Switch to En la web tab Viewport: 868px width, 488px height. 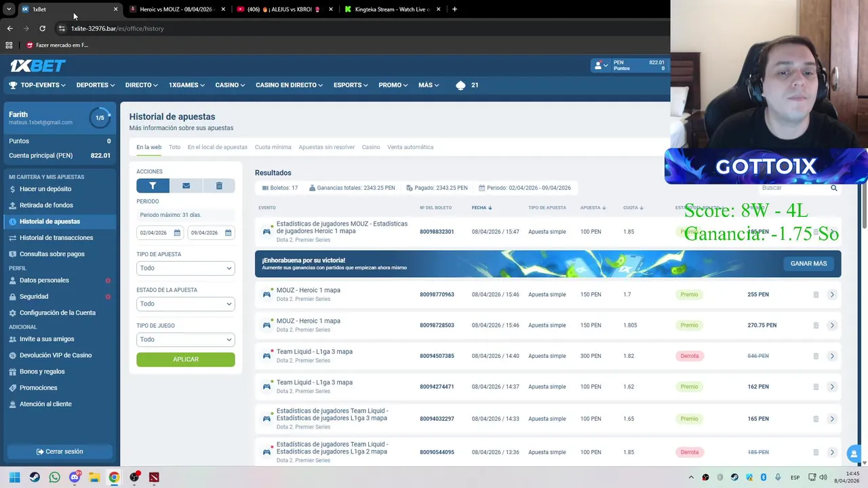click(x=149, y=147)
